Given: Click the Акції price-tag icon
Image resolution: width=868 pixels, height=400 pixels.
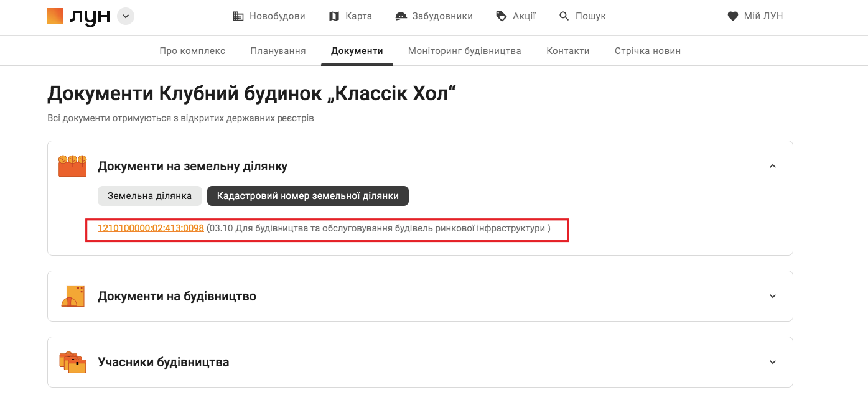Looking at the screenshot, I should [500, 16].
